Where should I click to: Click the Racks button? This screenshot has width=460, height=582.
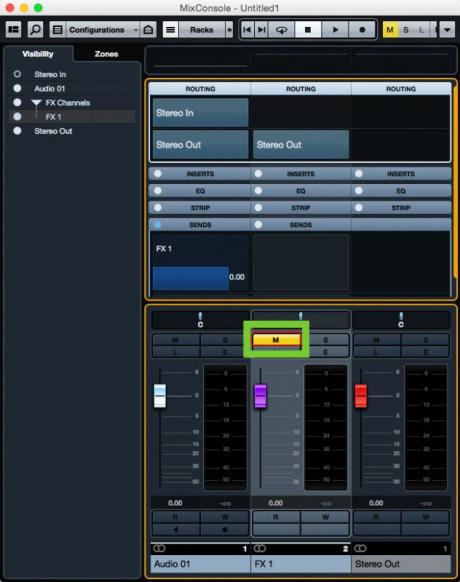pyautogui.click(x=202, y=30)
